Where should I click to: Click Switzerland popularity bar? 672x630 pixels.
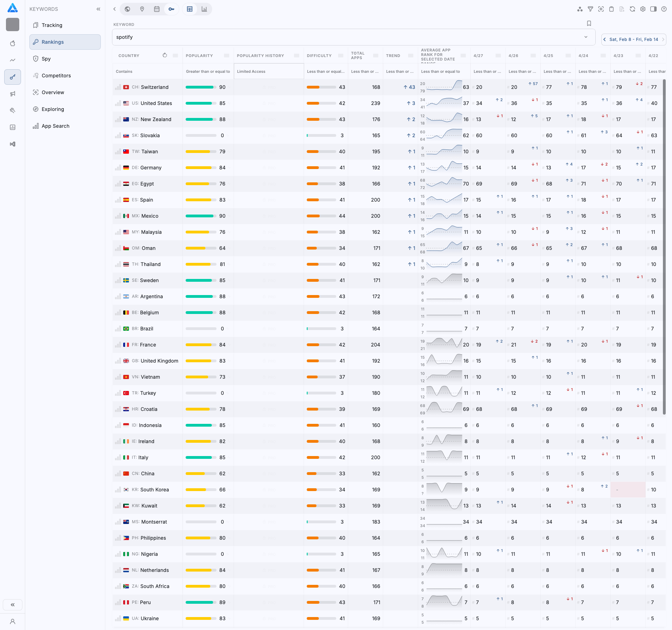(x=201, y=87)
